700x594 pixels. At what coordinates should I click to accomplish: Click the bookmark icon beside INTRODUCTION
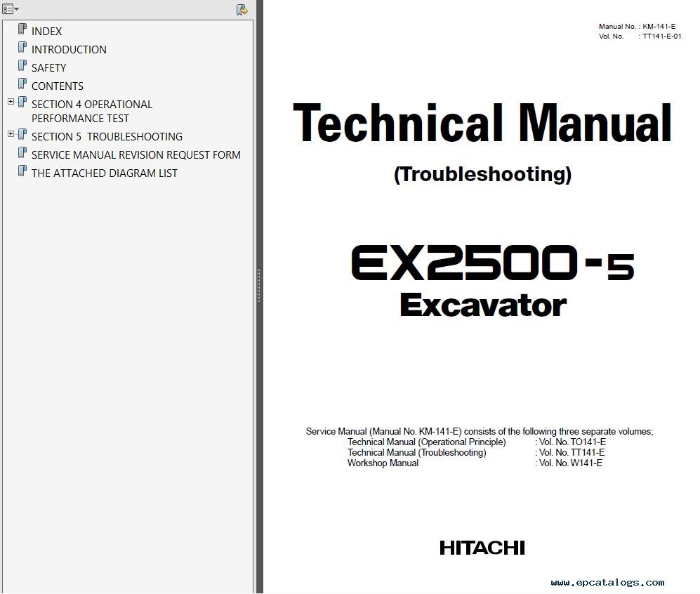tap(22, 48)
